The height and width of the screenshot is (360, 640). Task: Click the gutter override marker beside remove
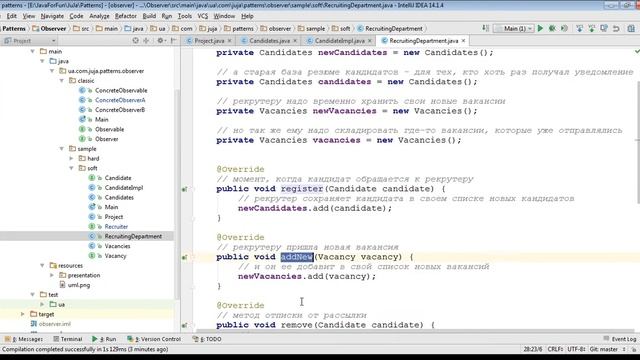pyautogui.click(x=184, y=325)
